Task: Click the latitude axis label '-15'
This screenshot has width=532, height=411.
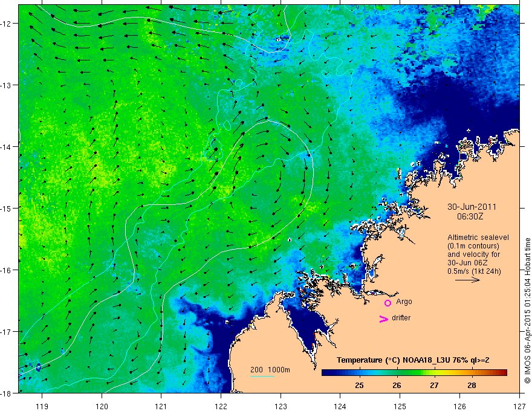Action: click(x=6, y=208)
